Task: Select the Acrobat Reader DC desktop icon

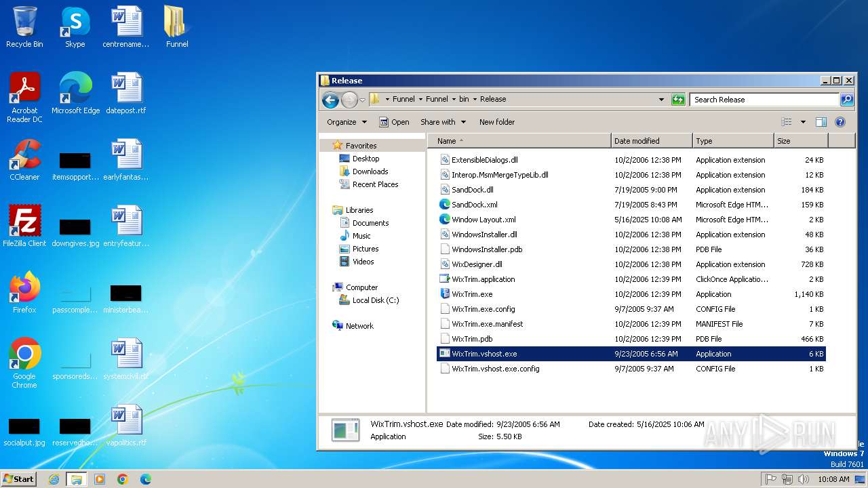Action: click(x=24, y=97)
